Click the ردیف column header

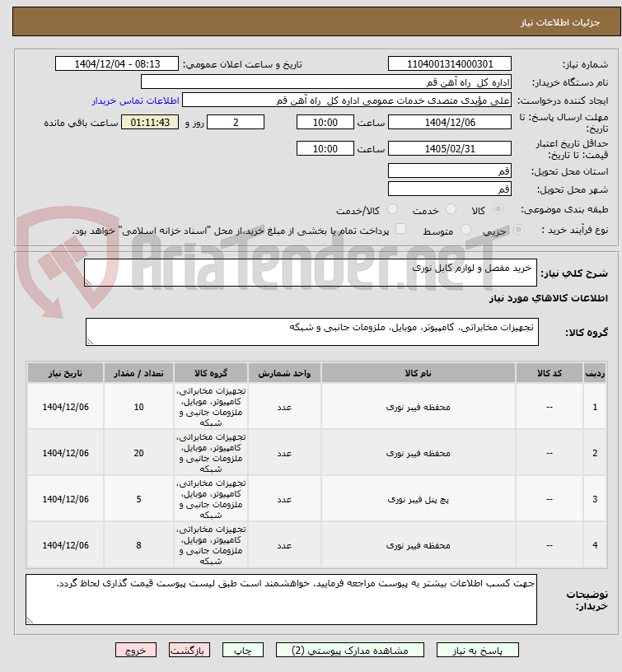pyautogui.click(x=595, y=373)
